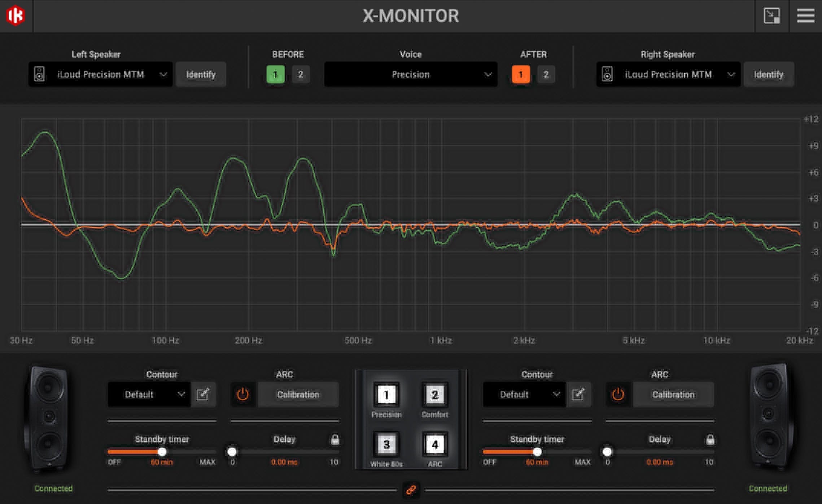822x504 pixels.
Task: Adjust the left Standby timer slider
Action: pyautogui.click(x=162, y=451)
